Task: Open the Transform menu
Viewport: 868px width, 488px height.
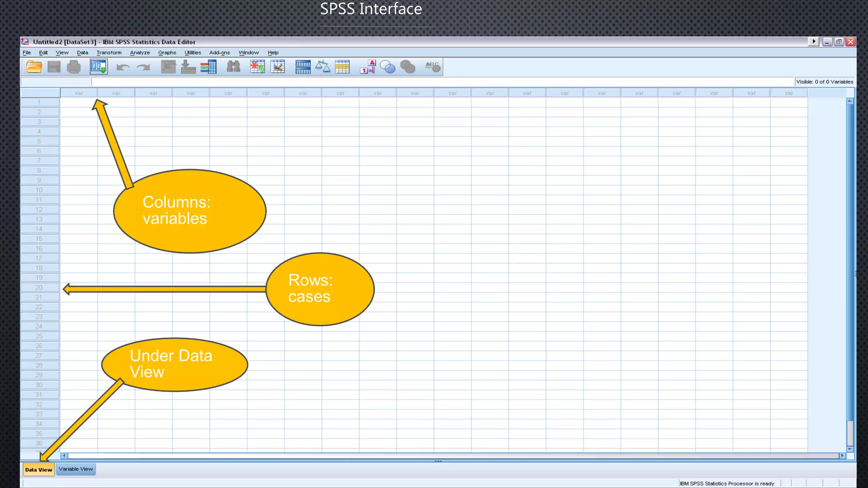Action: (x=109, y=53)
